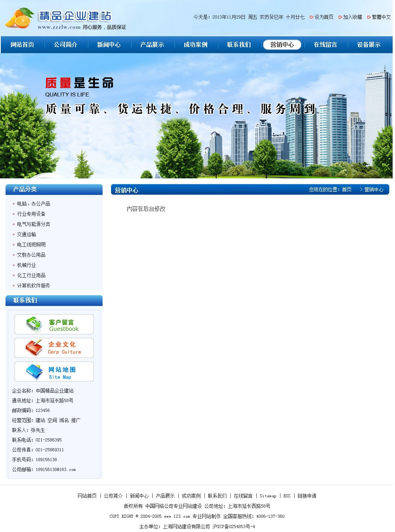This screenshot has width=395, height=532.
Task: Go to 公司简介 in the nav bar
Action: (66, 45)
